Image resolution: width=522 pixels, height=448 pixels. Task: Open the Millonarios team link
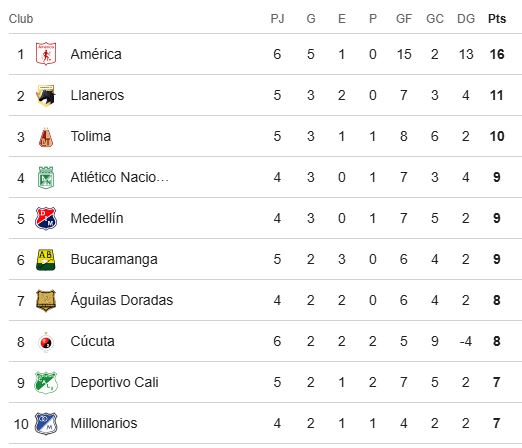pos(104,423)
